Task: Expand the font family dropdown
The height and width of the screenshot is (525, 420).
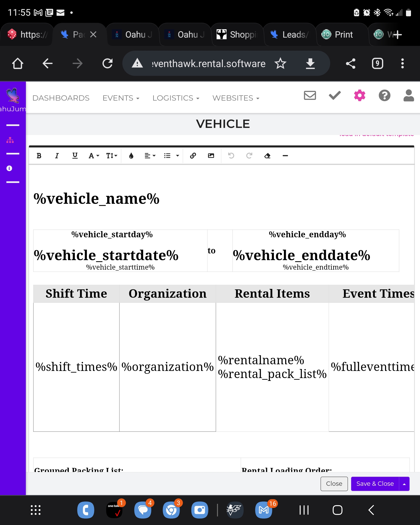Action: point(94,156)
